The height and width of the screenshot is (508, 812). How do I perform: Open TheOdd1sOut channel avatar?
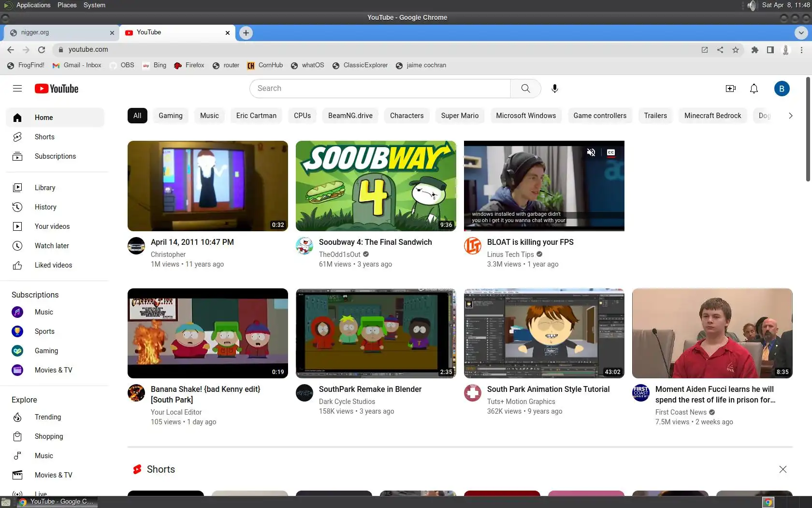(304, 246)
